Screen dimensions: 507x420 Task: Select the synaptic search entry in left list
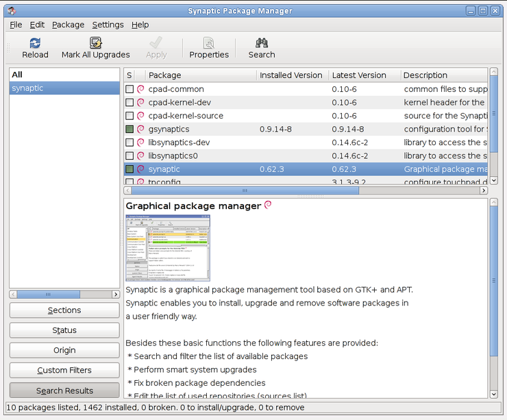point(64,88)
